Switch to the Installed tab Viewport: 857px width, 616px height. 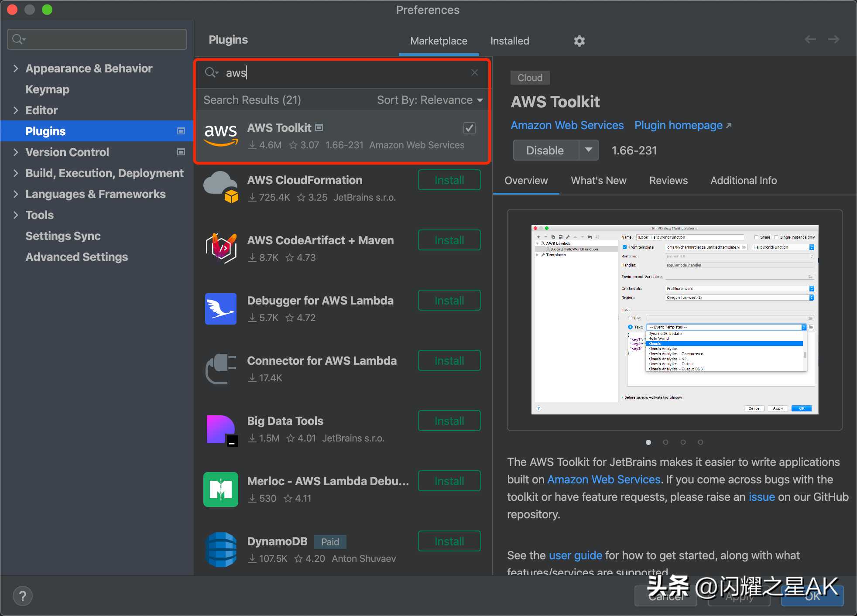pos(510,41)
